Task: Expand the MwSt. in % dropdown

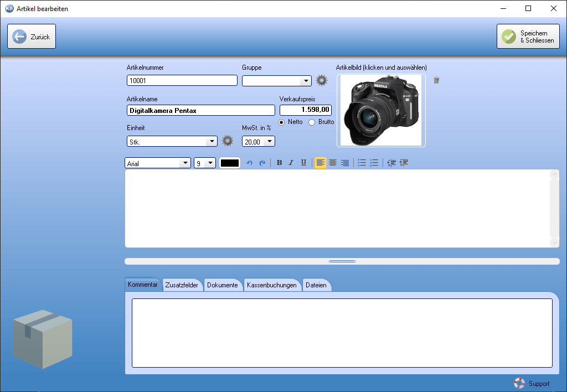Action: pos(269,142)
